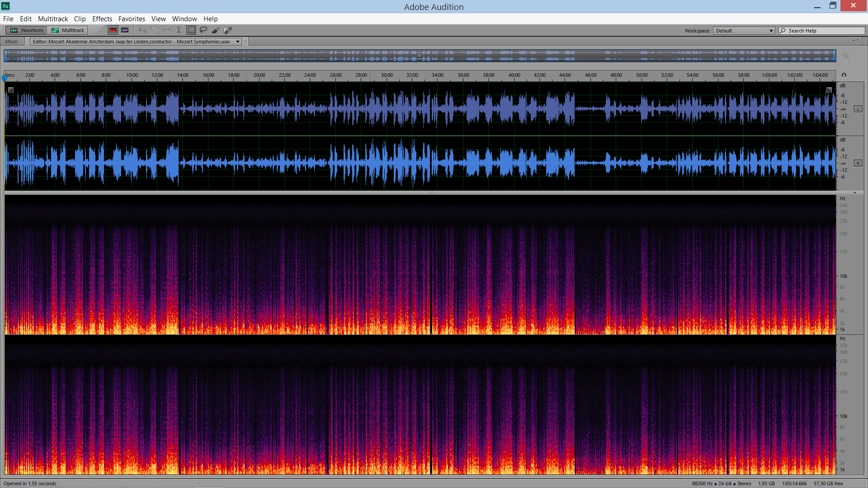868x488 pixels.
Task: Select the Marquee Selection tool
Action: tap(191, 30)
